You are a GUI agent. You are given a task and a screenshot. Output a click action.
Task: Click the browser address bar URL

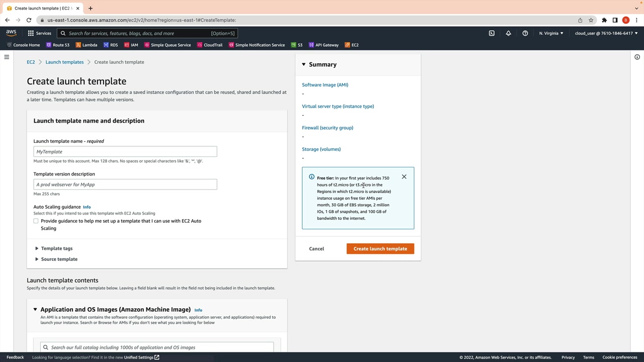tap(142, 20)
